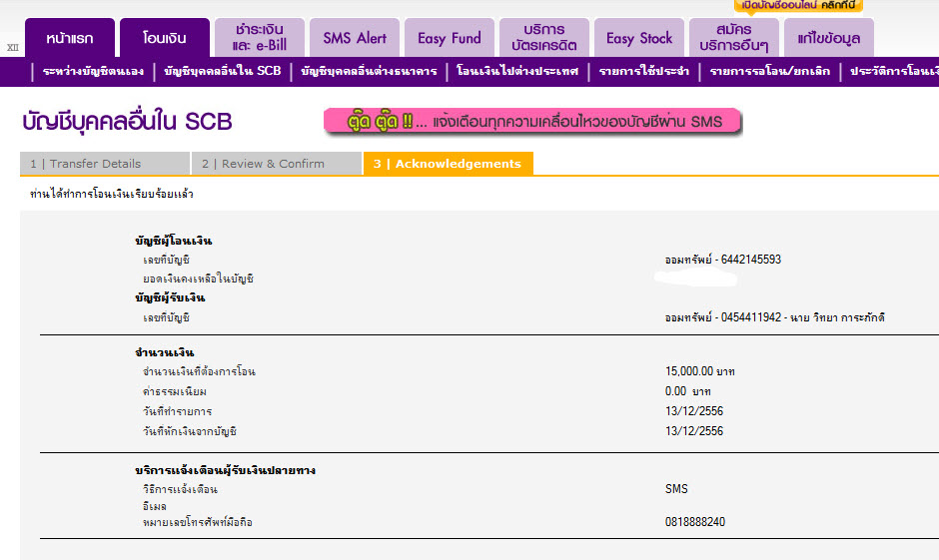Open the ชำระเงิน และ e-Bill tab

tap(260, 38)
